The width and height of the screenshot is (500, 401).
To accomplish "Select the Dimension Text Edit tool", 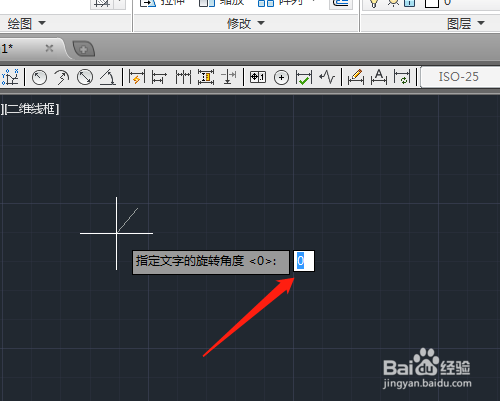I will coord(379,77).
